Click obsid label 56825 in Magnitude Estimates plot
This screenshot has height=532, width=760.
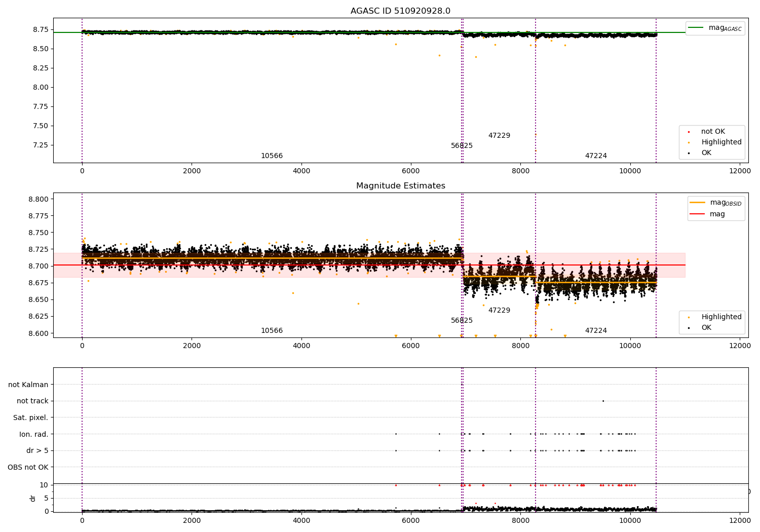coord(462,321)
